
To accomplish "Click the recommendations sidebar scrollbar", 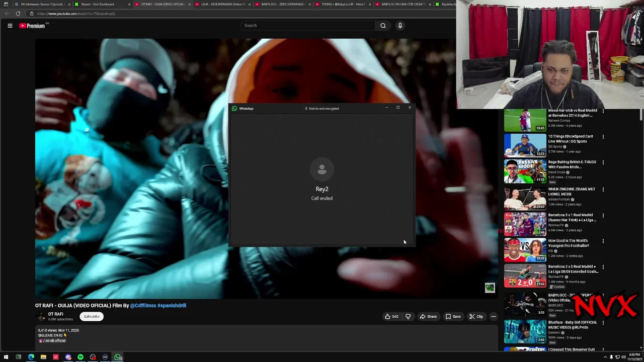I will coord(641,115).
